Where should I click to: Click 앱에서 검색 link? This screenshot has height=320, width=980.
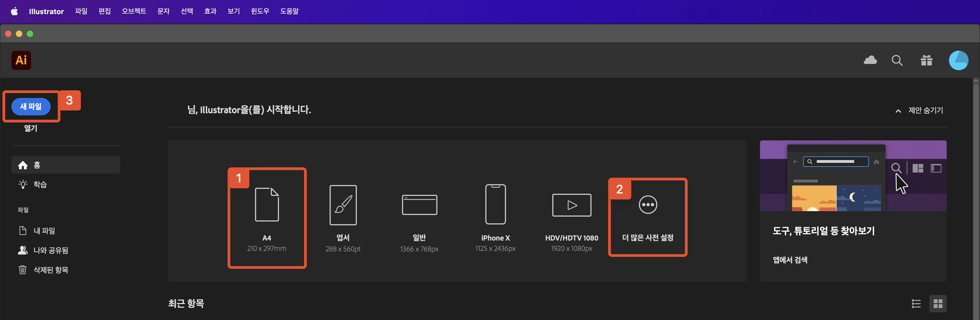point(790,260)
